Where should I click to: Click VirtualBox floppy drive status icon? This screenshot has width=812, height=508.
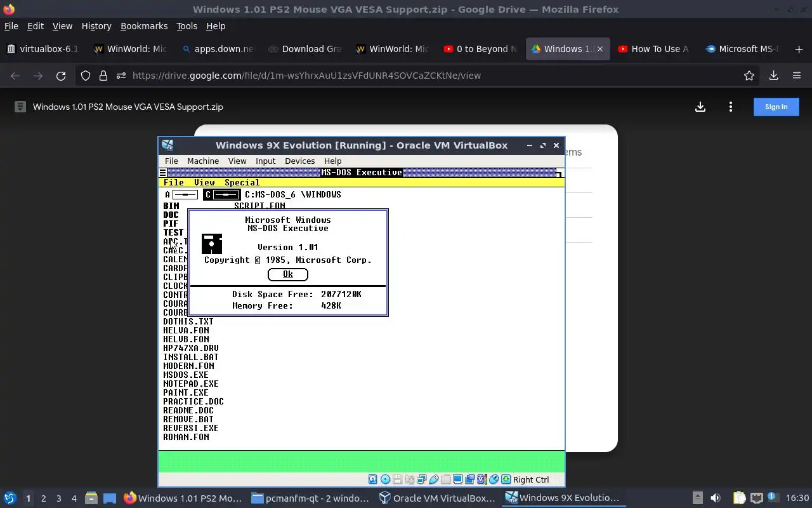pyautogui.click(x=397, y=479)
